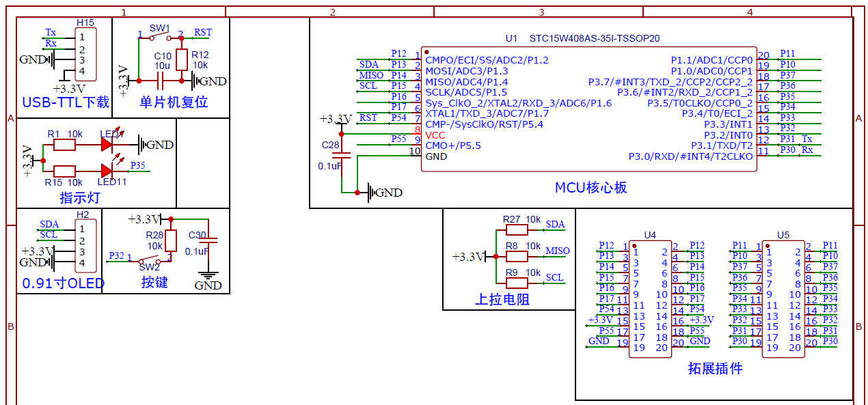
Task: Click the 'P3.6/#INT2/RXD_2/CCP1_2' pin name
Action: [685, 92]
